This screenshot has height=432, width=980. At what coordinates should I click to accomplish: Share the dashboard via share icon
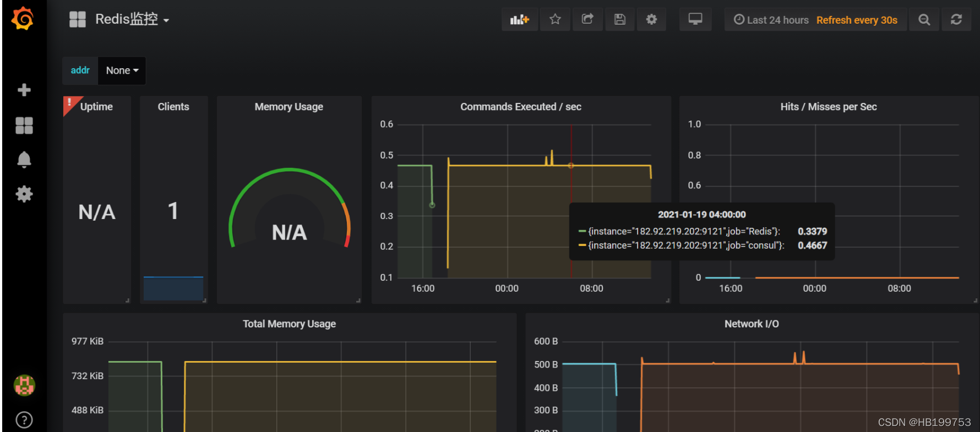click(587, 20)
